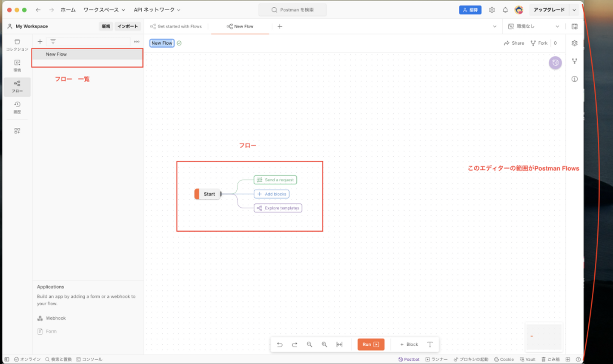613x364 pixels.
Task: Go forward with the right arrow
Action: (x=52, y=10)
